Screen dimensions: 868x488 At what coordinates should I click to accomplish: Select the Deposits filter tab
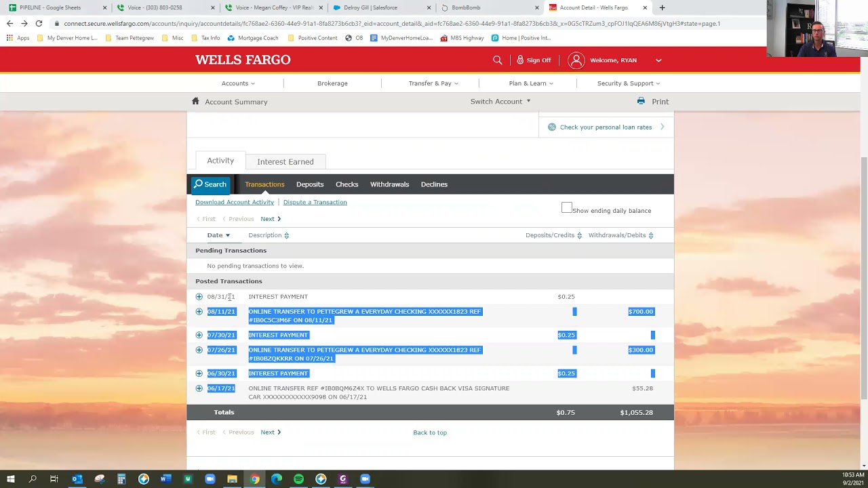point(310,184)
